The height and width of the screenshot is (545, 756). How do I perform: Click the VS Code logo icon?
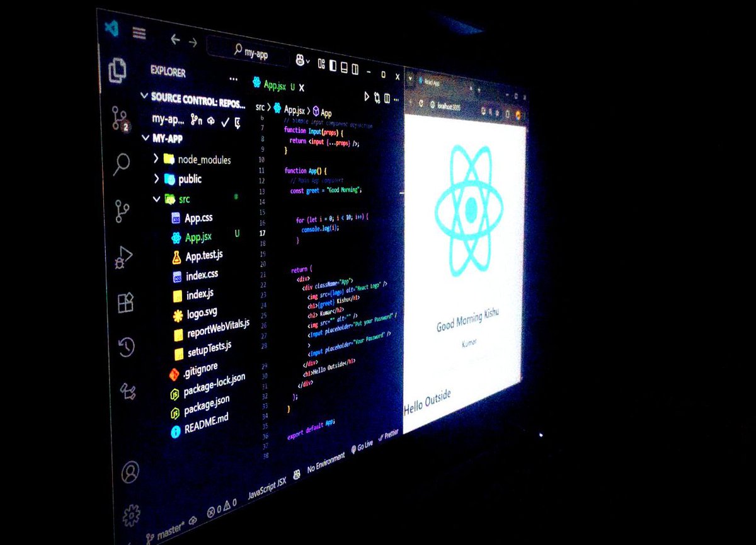[112, 27]
